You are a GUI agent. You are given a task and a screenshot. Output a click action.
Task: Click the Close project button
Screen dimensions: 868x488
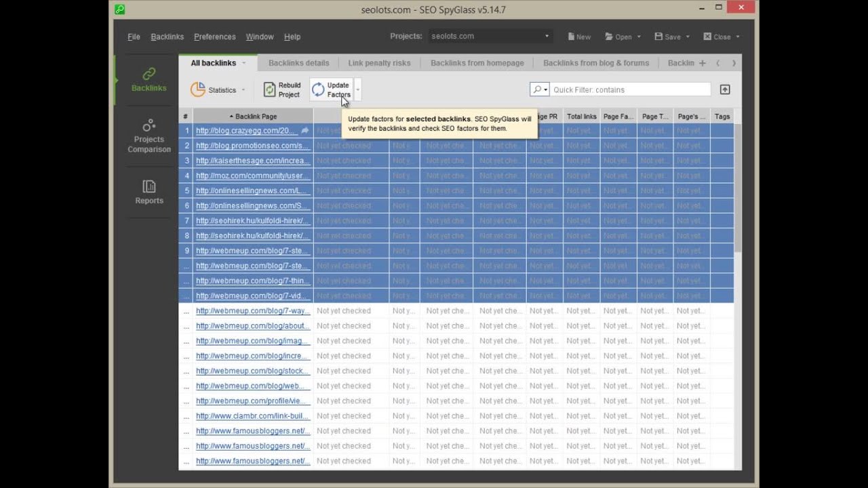(717, 37)
